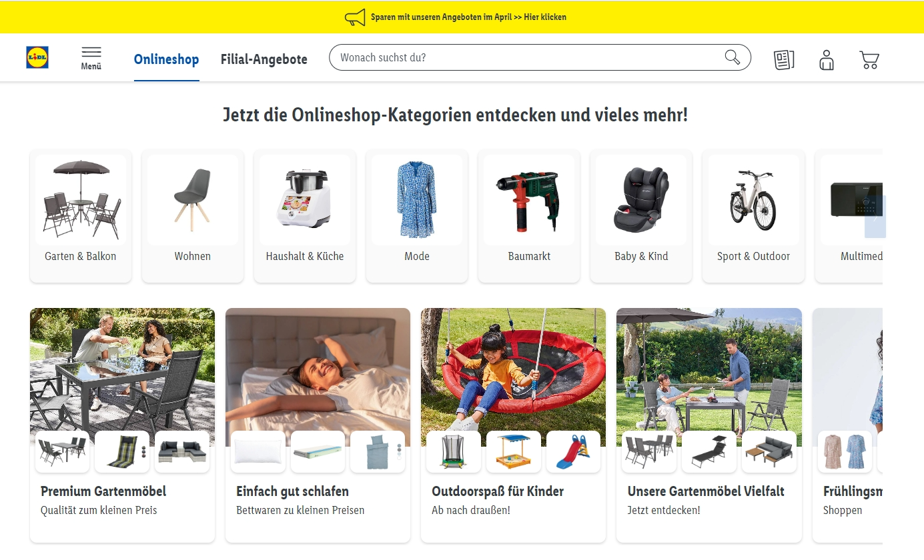The image size is (924, 560).
Task: Switch to Onlineshop tab
Action: tap(166, 59)
